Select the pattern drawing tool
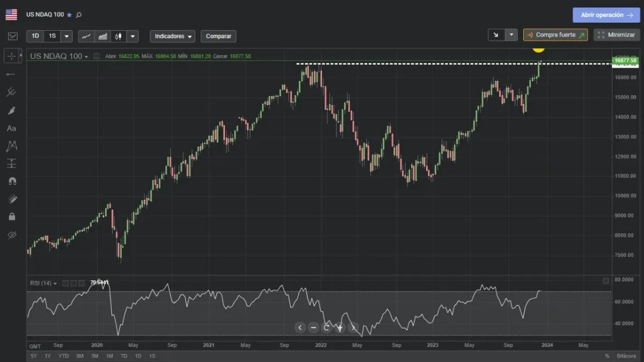The height and width of the screenshot is (362, 644). [x=11, y=146]
